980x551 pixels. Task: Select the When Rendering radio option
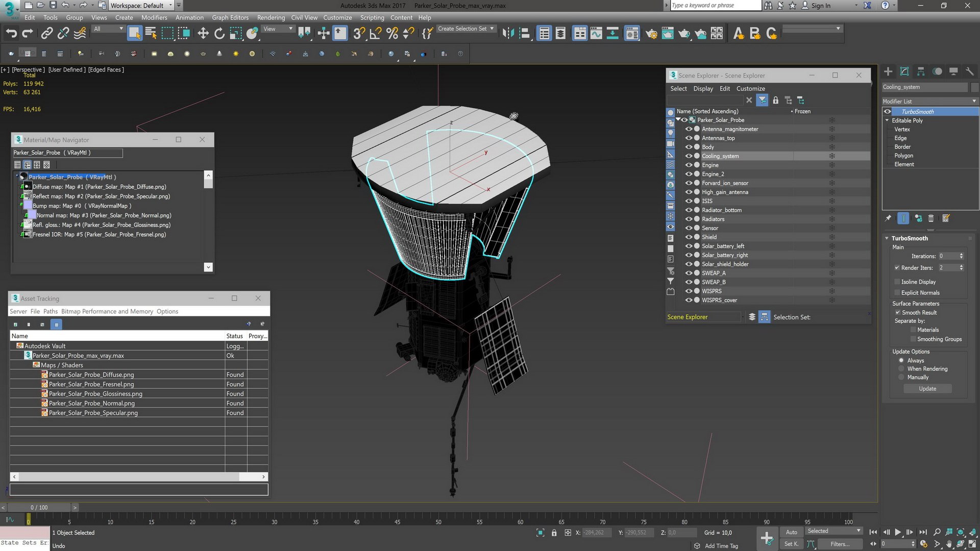click(901, 369)
